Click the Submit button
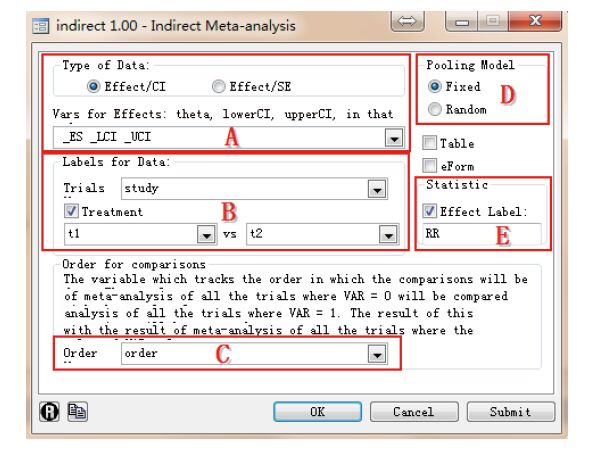 click(511, 412)
